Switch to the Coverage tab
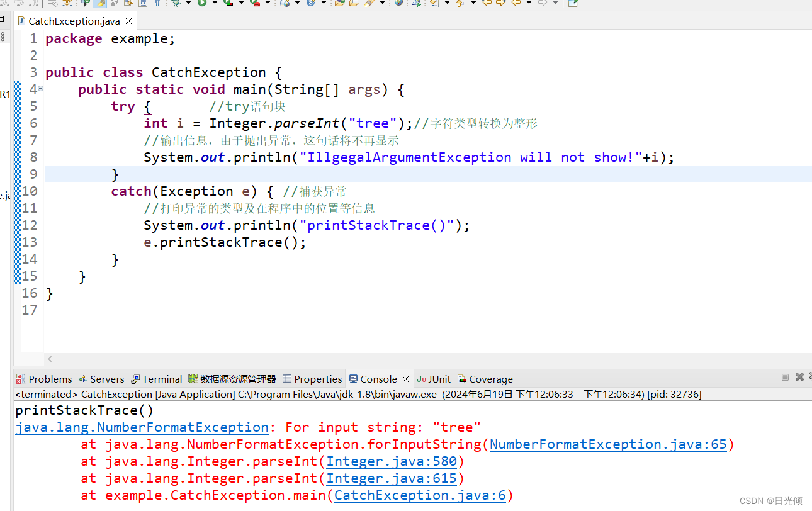 point(485,379)
